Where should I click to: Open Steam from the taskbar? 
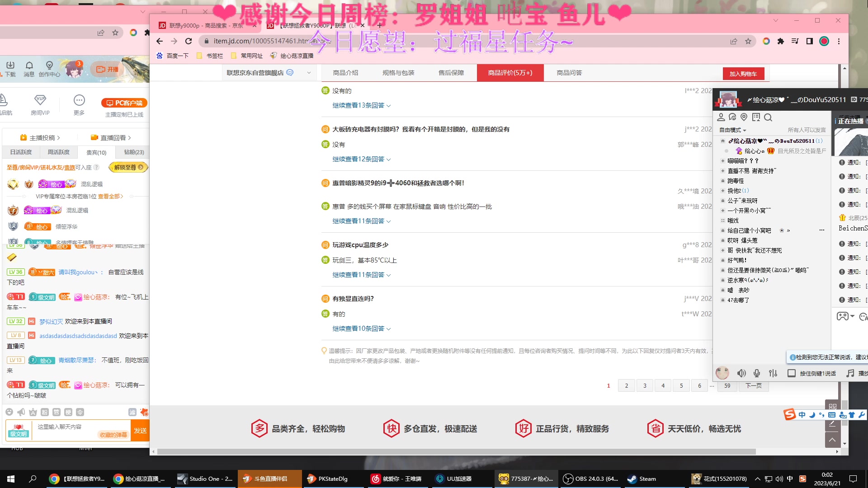641,479
